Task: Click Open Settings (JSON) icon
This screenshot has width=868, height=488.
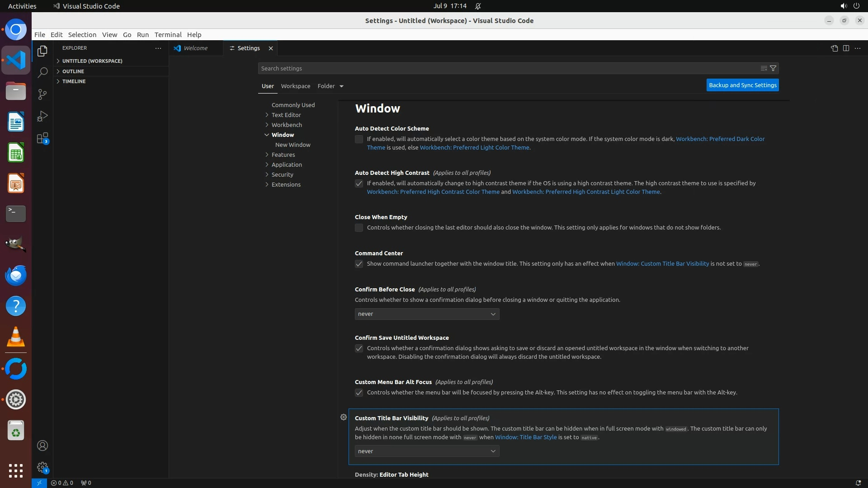Action: coord(834,48)
